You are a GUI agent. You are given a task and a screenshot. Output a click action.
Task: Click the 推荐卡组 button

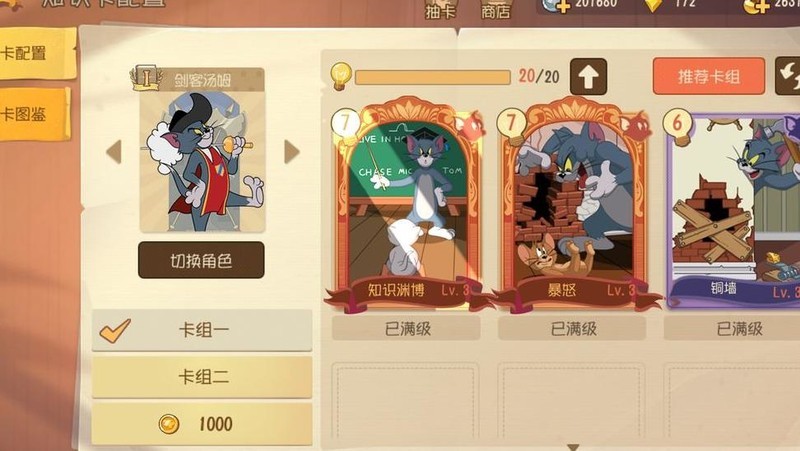709,77
